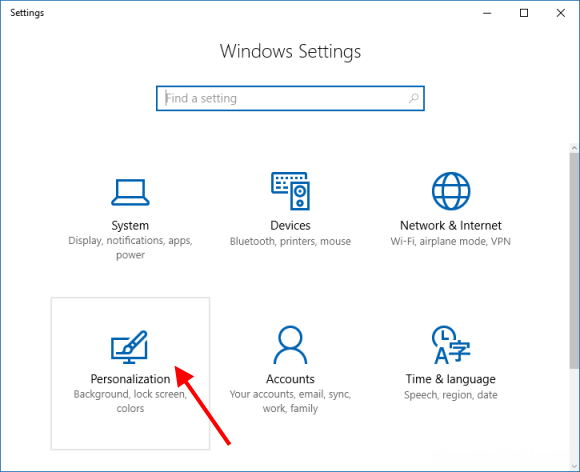The width and height of the screenshot is (580, 472).
Task: Click the vertical scrollbar thumb
Action: 574,260
